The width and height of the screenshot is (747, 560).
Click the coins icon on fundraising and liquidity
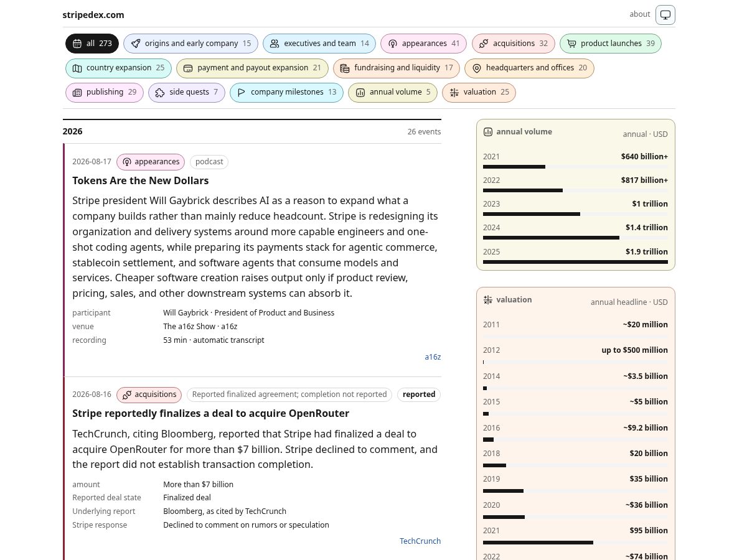click(x=345, y=68)
